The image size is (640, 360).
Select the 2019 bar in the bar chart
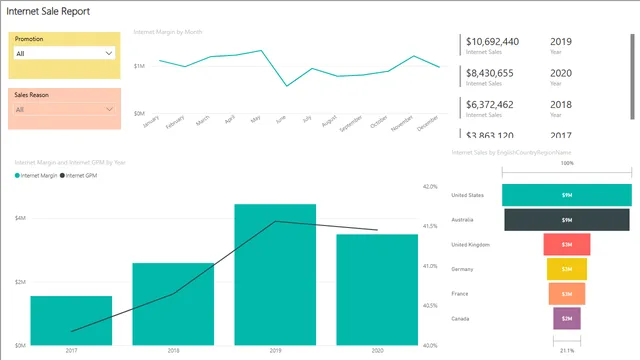tap(275, 275)
